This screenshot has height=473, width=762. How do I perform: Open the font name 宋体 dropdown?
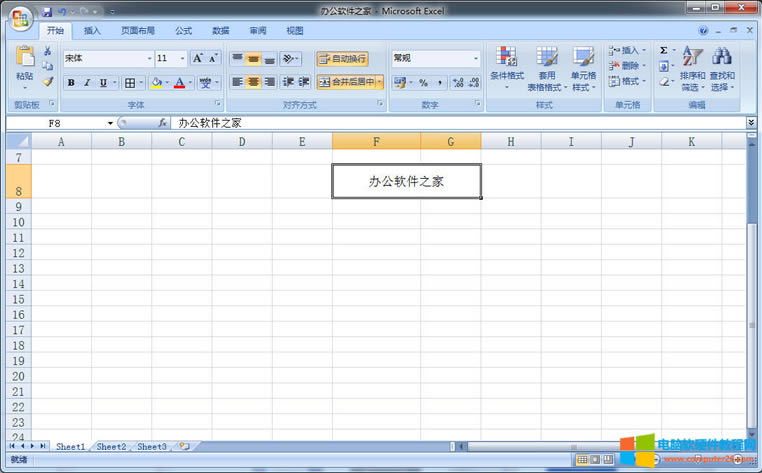coord(150,59)
